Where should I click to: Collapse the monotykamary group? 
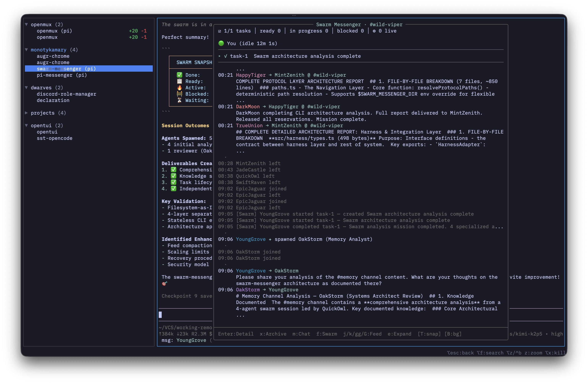26,50
